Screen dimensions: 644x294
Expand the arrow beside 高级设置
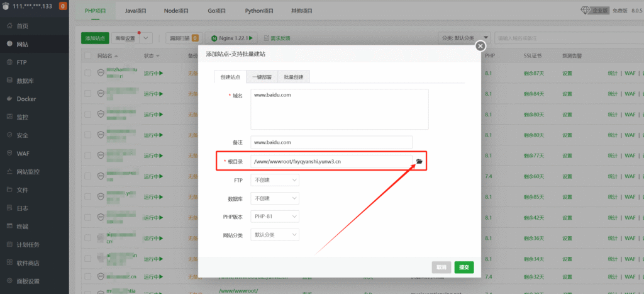click(146, 38)
